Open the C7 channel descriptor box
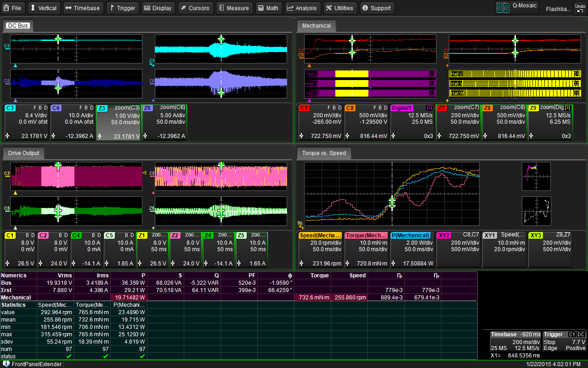 click(320, 122)
